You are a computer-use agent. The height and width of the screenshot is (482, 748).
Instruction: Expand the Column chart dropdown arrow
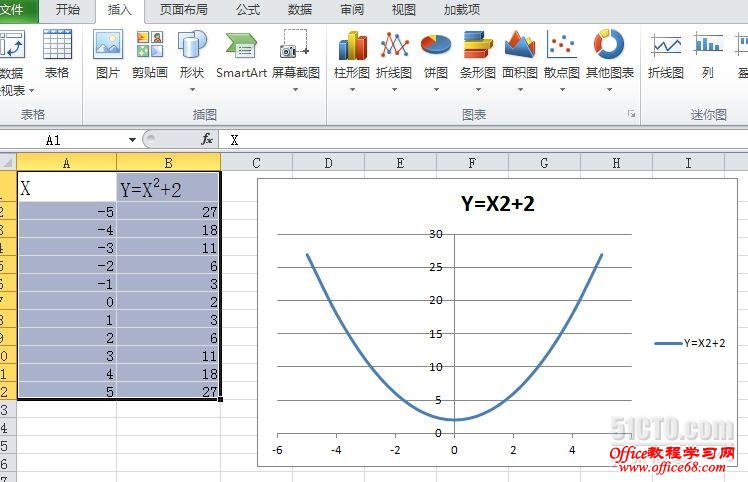pyautogui.click(x=352, y=89)
